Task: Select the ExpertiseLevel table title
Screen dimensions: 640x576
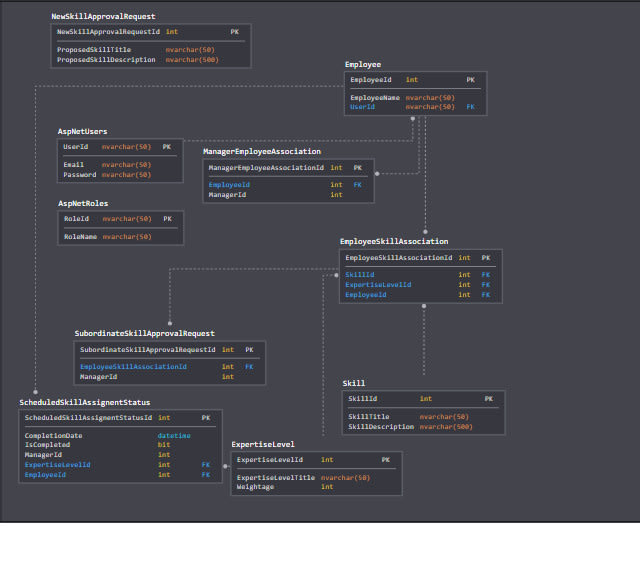Action: (263, 445)
